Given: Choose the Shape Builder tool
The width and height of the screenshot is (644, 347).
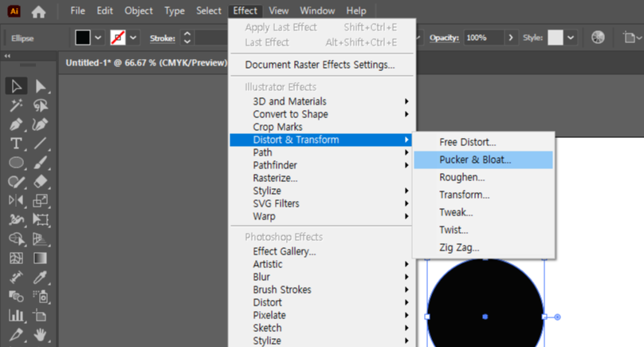Looking at the screenshot, I should point(16,239).
